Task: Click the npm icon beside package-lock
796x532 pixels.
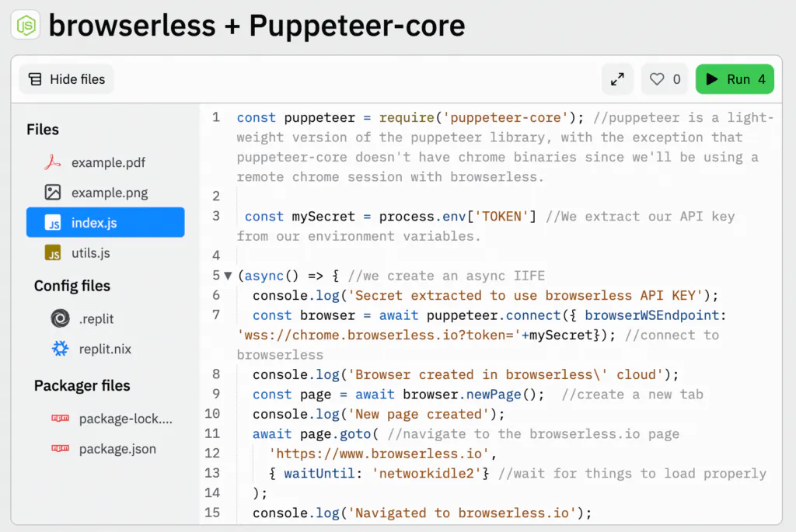Action: pos(60,419)
